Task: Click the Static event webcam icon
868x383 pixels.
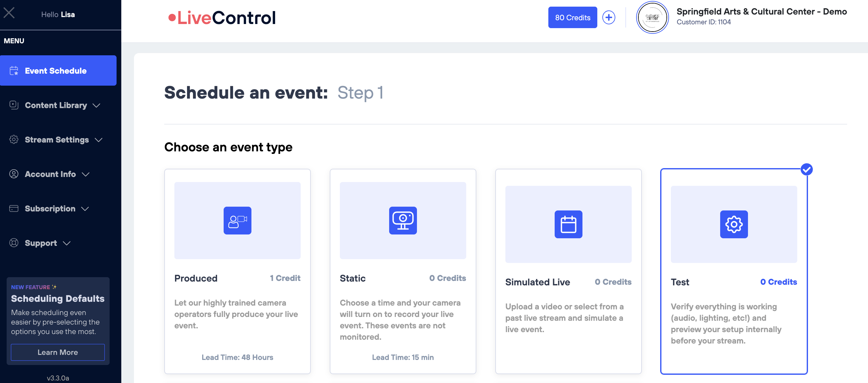Action: tap(403, 221)
